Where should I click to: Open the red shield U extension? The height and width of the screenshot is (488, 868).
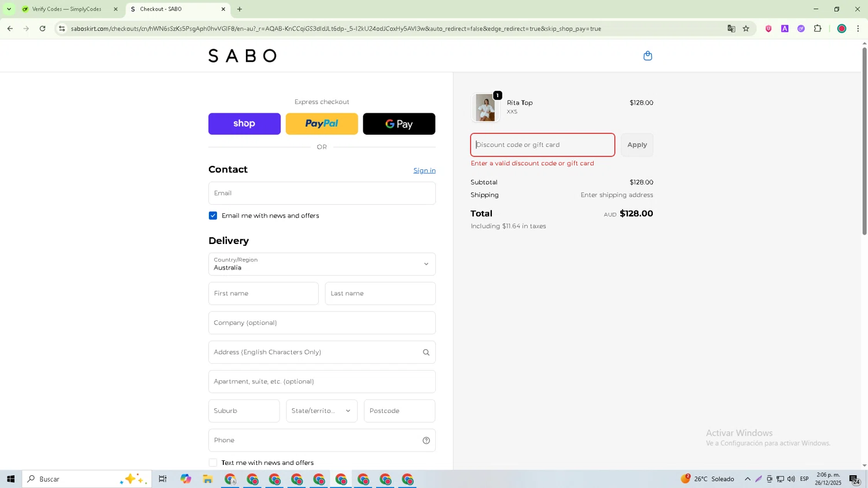768,28
